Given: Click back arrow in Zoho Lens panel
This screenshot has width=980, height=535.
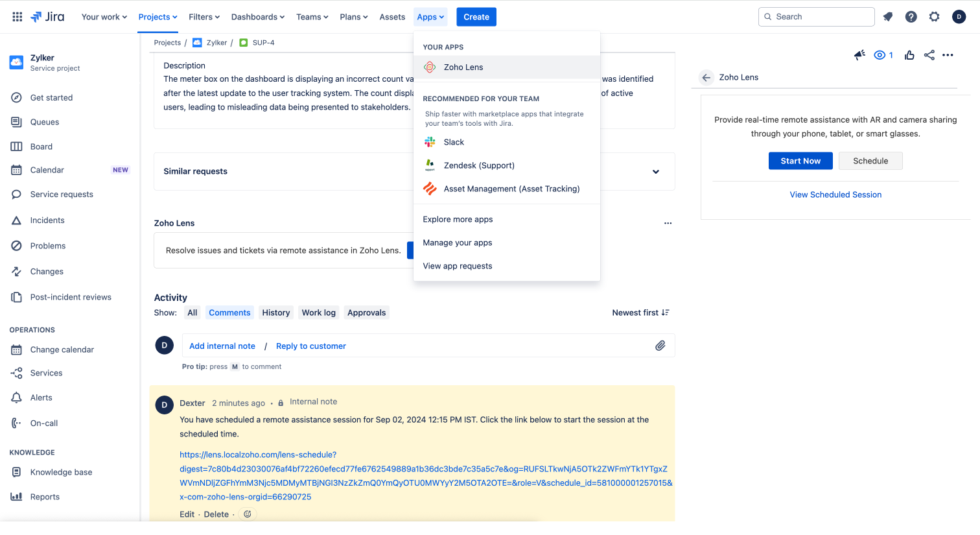Looking at the screenshot, I should [x=706, y=77].
